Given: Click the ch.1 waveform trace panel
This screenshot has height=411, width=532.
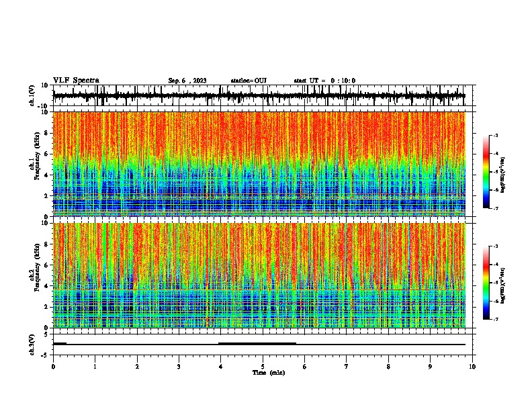Looking at the screenshot, I should pos(263,95).
